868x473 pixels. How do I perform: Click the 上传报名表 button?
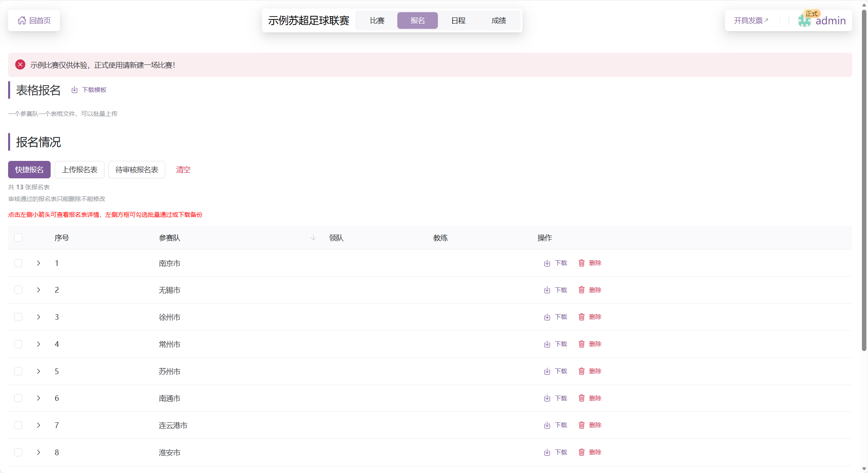pos(79,169)
